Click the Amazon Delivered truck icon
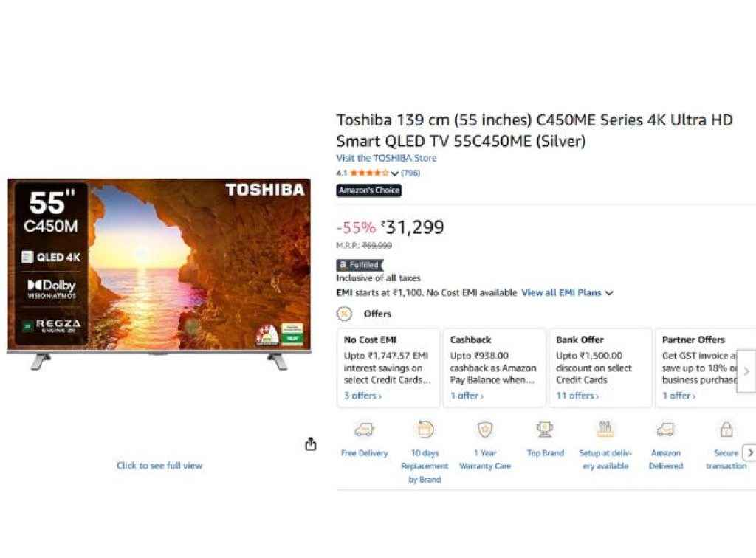Viewport: 756px width, 558px height. click(x=666, y=429)
